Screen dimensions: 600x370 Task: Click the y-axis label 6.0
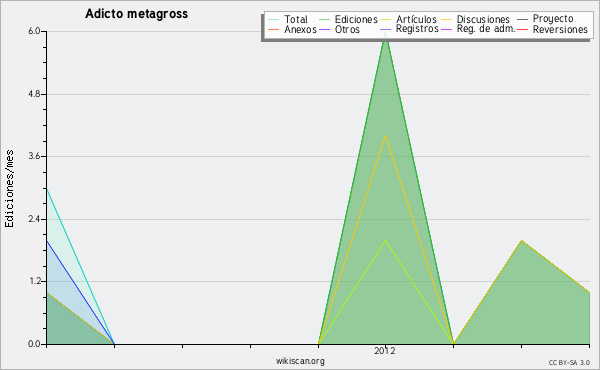click(34, 31)
